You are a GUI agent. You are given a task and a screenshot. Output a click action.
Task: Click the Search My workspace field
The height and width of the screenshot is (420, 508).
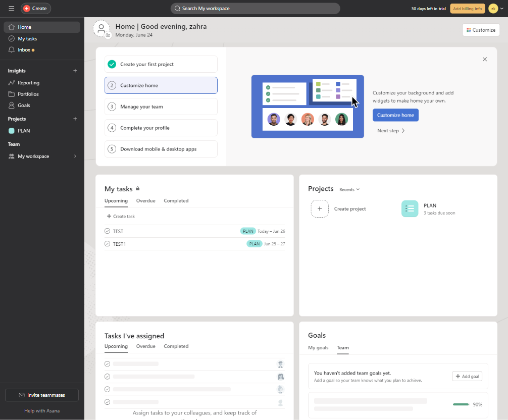255,9
